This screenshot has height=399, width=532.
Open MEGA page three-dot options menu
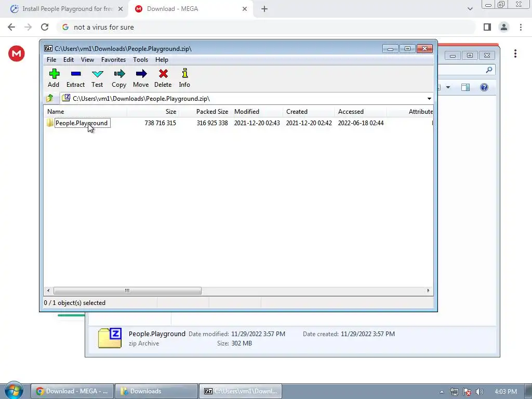pyautogui.click(x=515, y=54)
